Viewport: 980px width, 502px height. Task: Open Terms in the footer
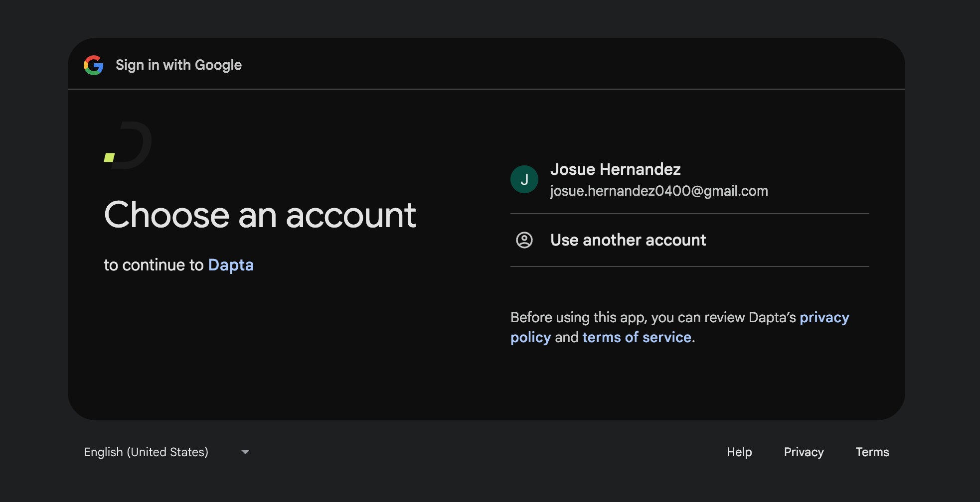point(872,452)
